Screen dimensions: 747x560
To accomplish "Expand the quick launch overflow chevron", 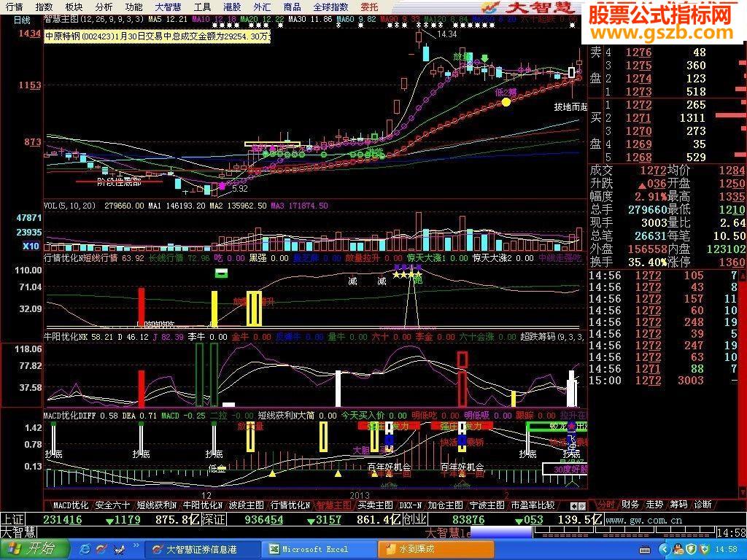I will point(136,546).
